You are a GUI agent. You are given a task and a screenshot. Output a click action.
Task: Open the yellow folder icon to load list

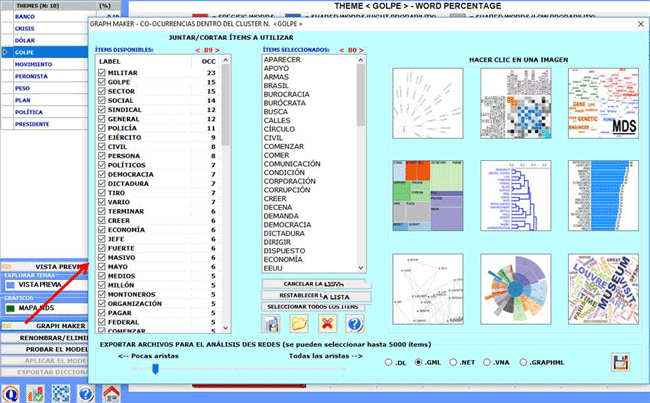(x=299, y=324)
